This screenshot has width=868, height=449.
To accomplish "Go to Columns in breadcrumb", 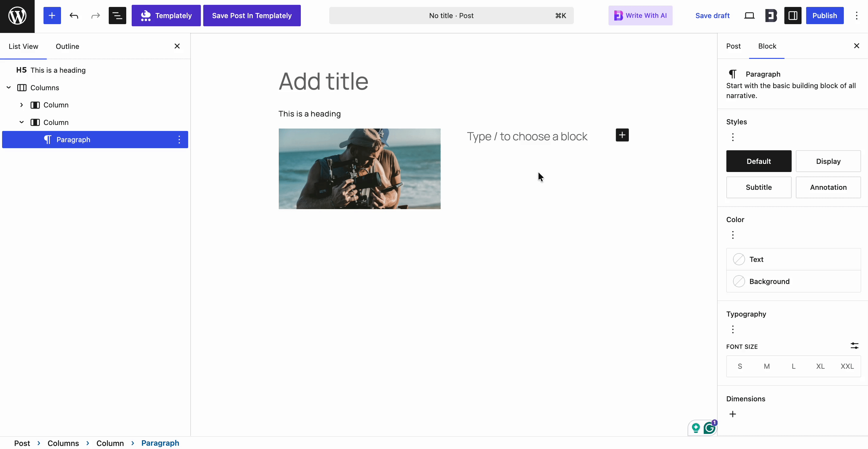I will [x=63, y=443].
